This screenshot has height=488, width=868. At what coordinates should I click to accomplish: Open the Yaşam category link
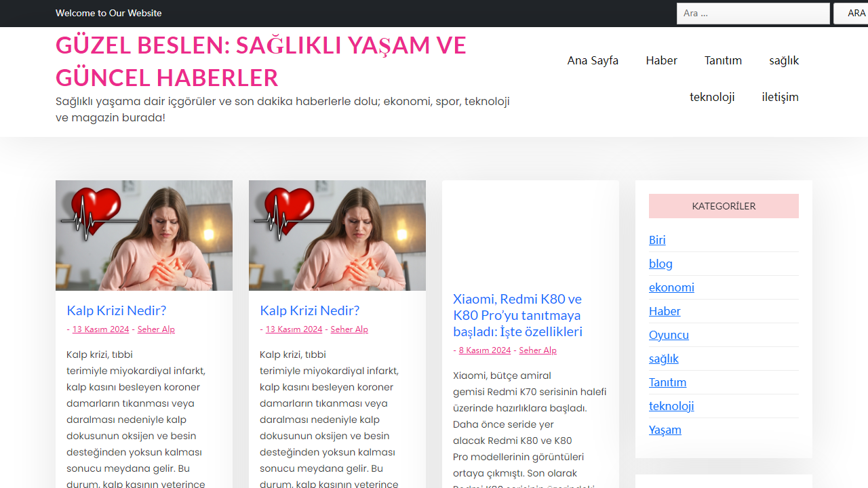point(665,430)
